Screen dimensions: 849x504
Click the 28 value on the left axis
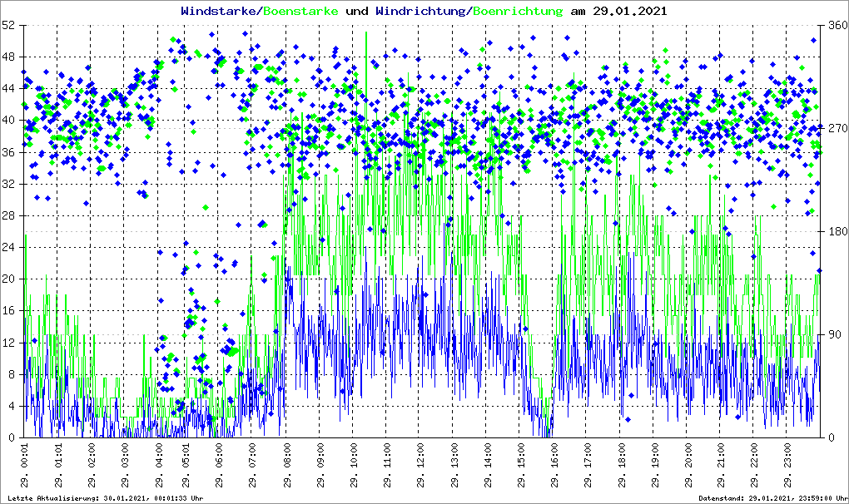coord(8,215)
